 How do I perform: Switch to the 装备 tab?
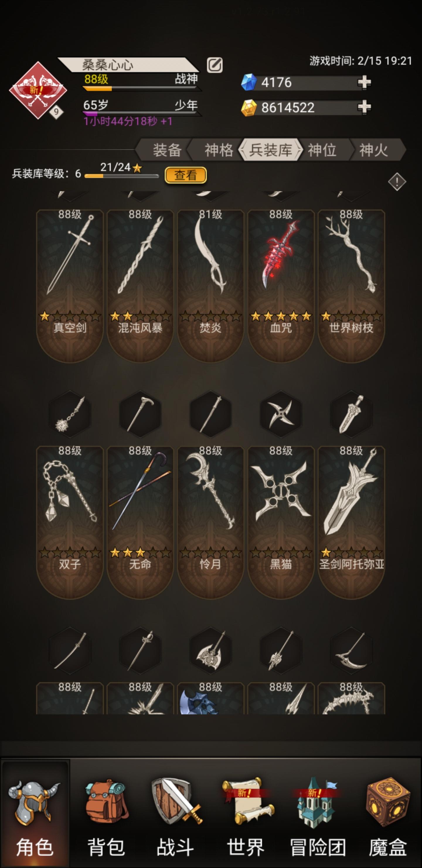coord(167,150)
